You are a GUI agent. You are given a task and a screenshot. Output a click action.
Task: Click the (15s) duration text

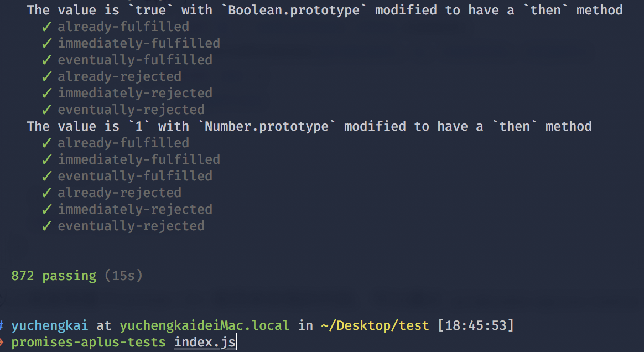pyautogui.click(x=123, y=275)
